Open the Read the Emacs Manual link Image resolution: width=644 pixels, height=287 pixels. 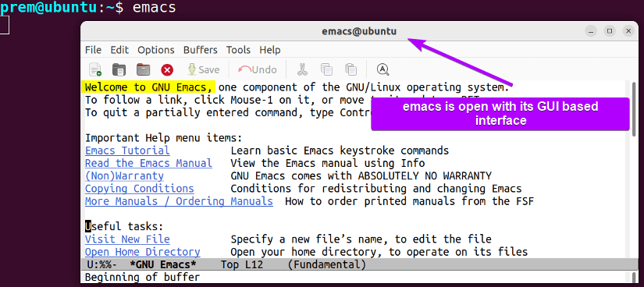148,164
